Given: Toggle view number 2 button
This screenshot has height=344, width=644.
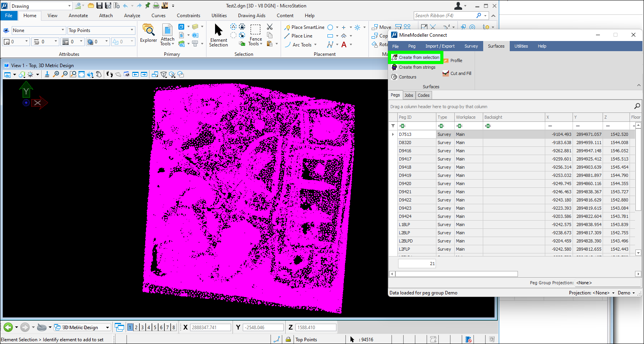Looking at the screenshot, I should pyautogui.click(x=136, y=327).
